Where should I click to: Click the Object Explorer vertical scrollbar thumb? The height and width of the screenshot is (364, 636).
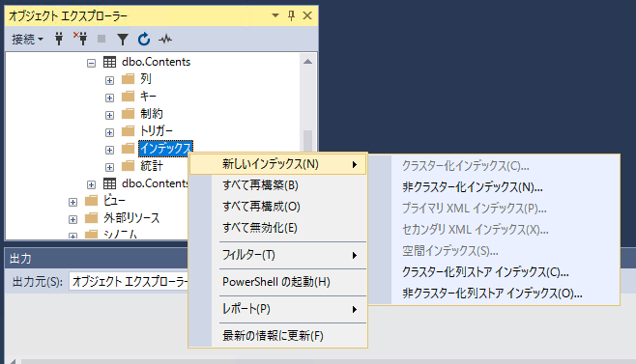coord(308,140)
